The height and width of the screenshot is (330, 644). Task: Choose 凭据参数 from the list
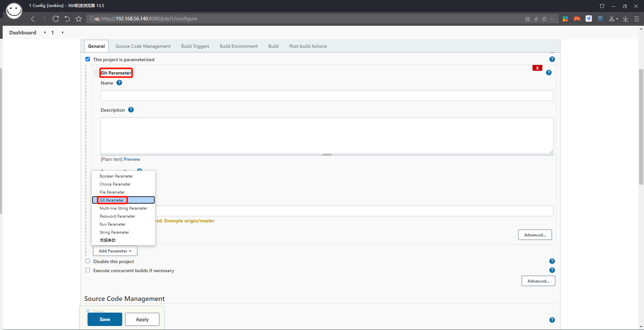123,240
